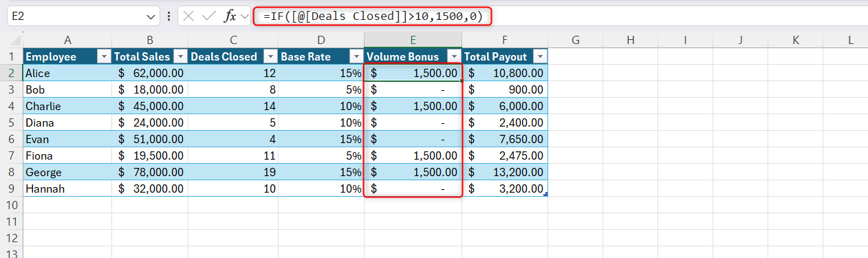Confirm entry with the checkmark icon
Viewport: 868px width, 258px height.
pos(210,16)
